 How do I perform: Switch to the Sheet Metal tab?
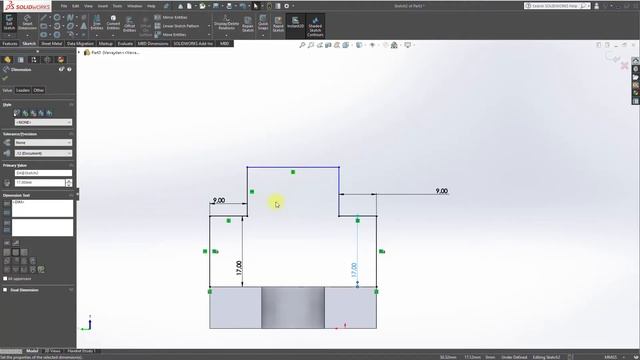[51, 43]
